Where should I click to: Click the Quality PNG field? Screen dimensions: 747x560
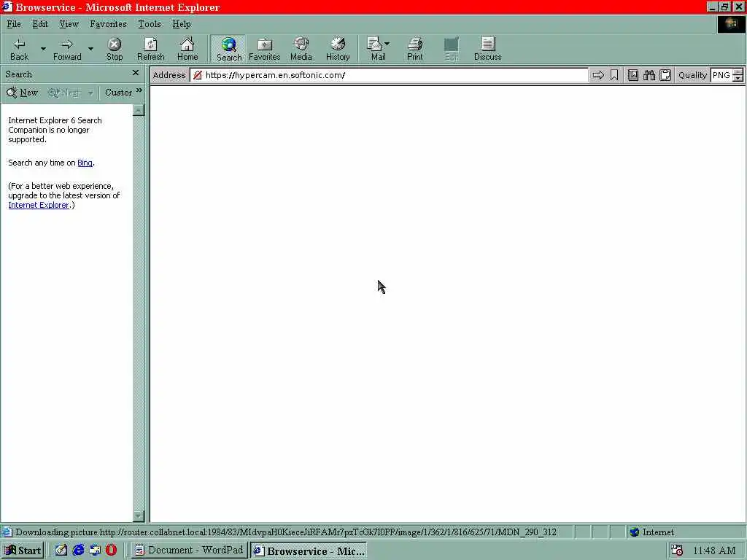[x=721, y=75]
